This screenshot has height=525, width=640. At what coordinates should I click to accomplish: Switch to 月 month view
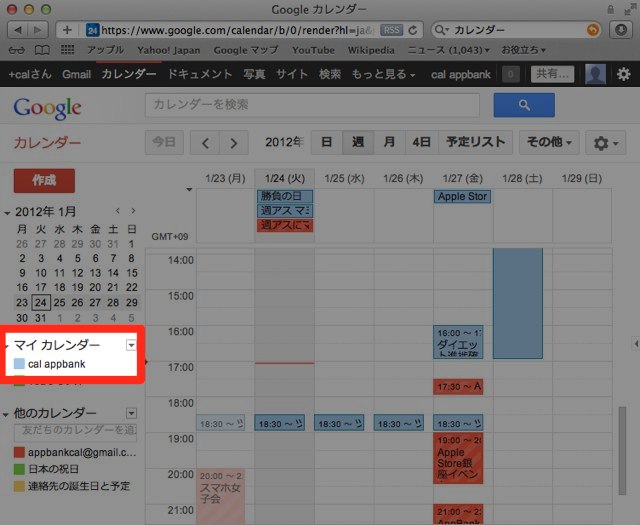[389, 142]
